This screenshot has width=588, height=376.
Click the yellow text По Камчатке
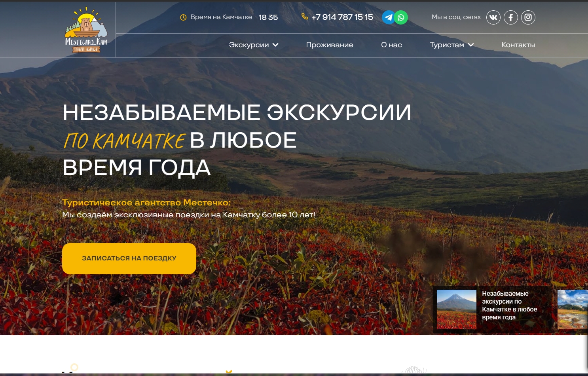(124, 141)
